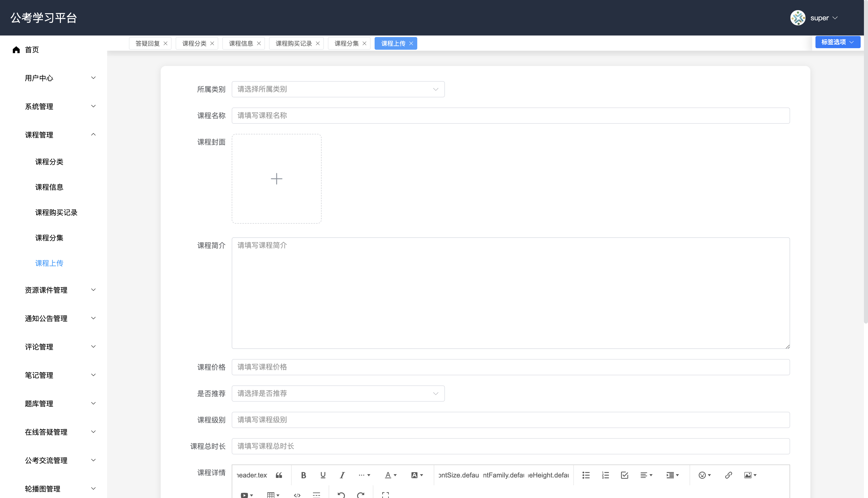868x498 pixels.
Task: Close the 答疑回复 tab
Action: (166, 43)
